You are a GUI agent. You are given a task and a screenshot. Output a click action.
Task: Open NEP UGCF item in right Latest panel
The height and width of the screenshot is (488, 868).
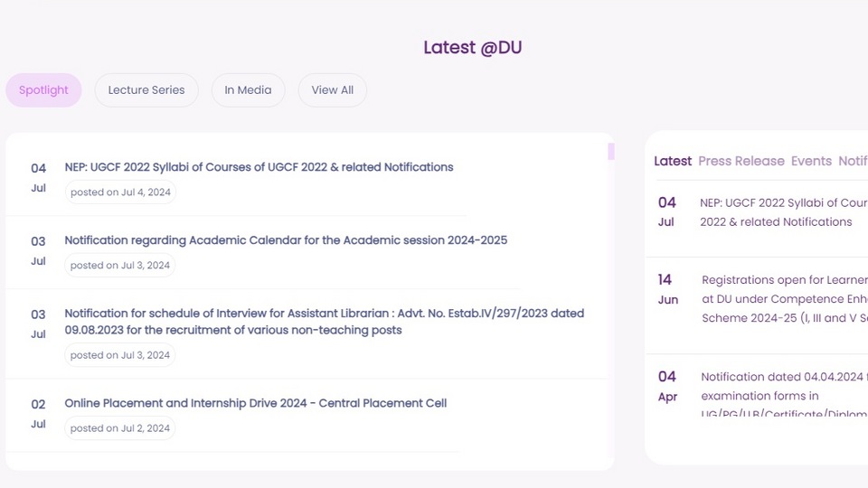(783, 212)
